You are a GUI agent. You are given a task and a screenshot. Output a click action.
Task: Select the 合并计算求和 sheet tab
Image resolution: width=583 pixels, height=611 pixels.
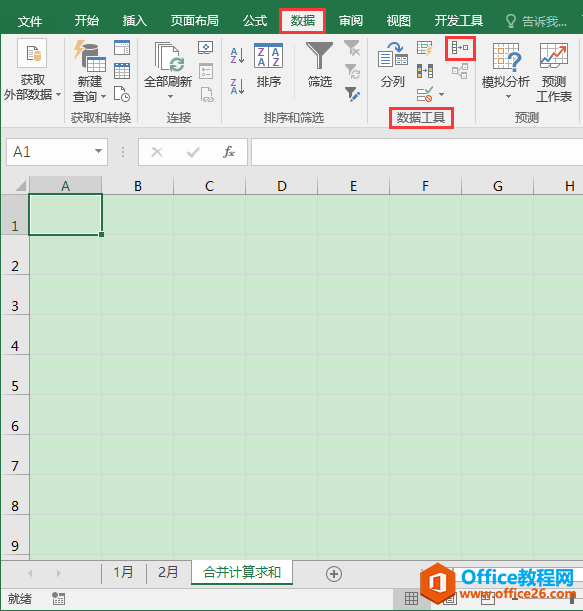(242, 572)
